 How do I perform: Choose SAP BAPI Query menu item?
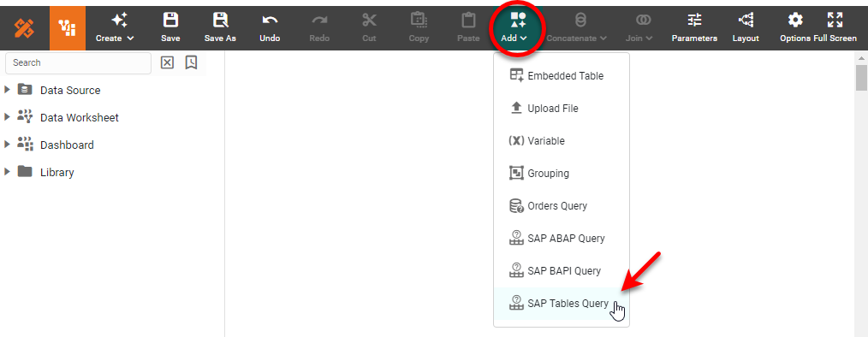[x=562, y=271]
